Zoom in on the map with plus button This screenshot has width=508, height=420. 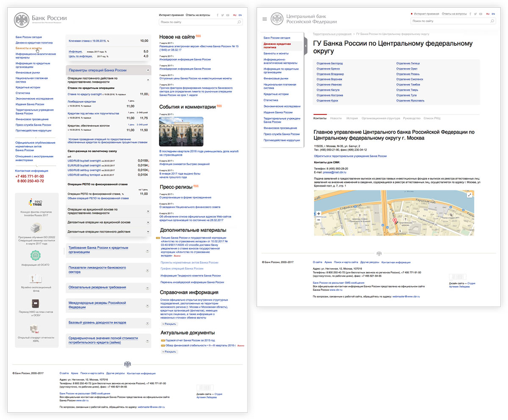tap(318, 214)
